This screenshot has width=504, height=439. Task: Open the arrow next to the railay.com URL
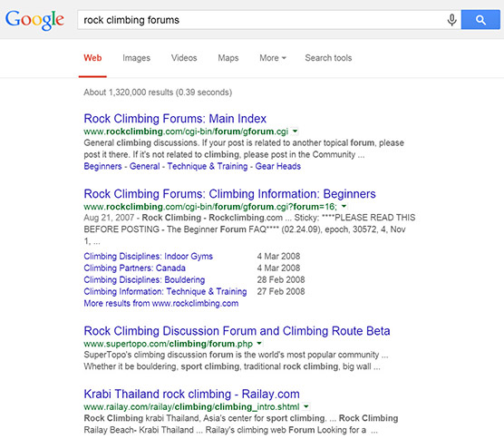[x=306, y=406]
